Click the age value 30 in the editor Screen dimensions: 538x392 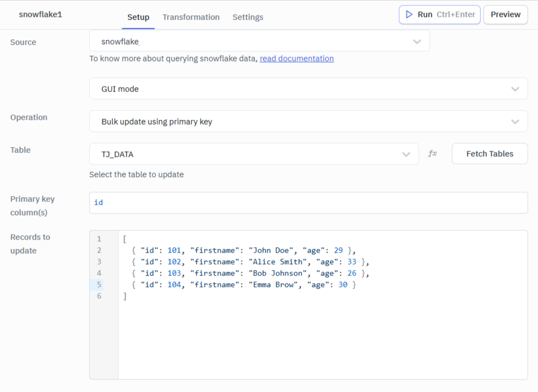(x=343, y=284)
